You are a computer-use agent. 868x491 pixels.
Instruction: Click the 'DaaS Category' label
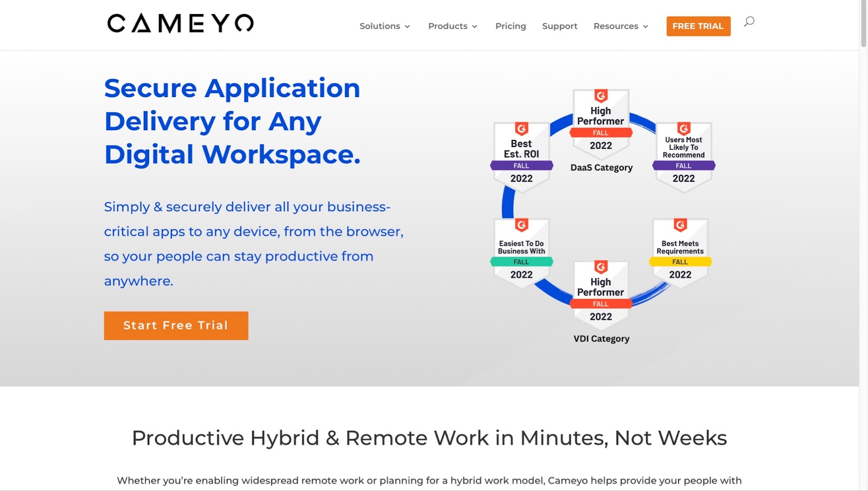pyautogui.click(x=602, y=168)
